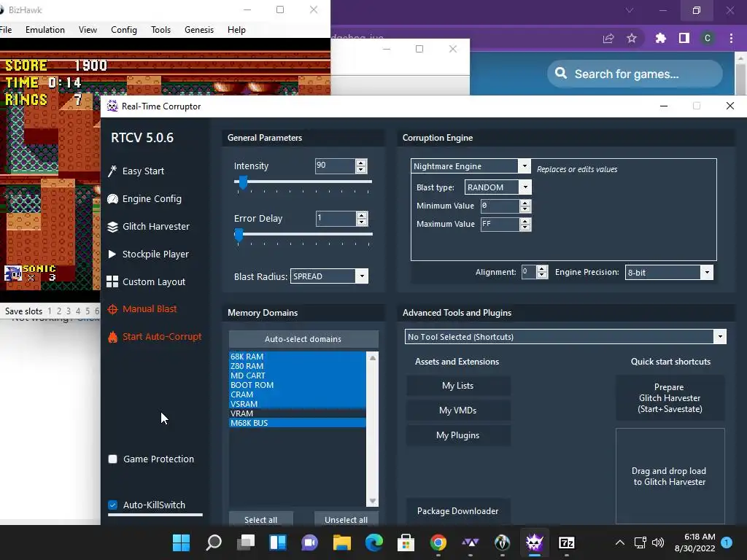
Task: Open Easy Start wand icon
Action: click(x=112, y=171)
